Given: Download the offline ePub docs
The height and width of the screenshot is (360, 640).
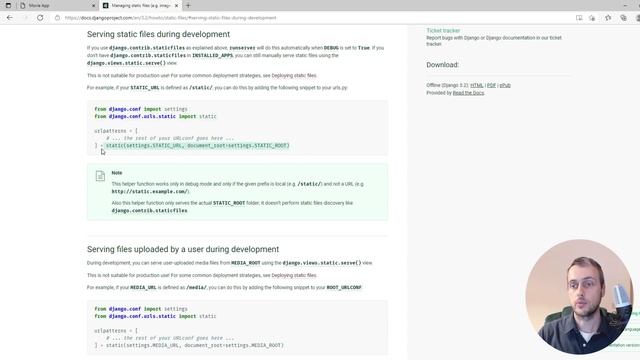Looking at the screenshot, I should [x=505, y=85].
